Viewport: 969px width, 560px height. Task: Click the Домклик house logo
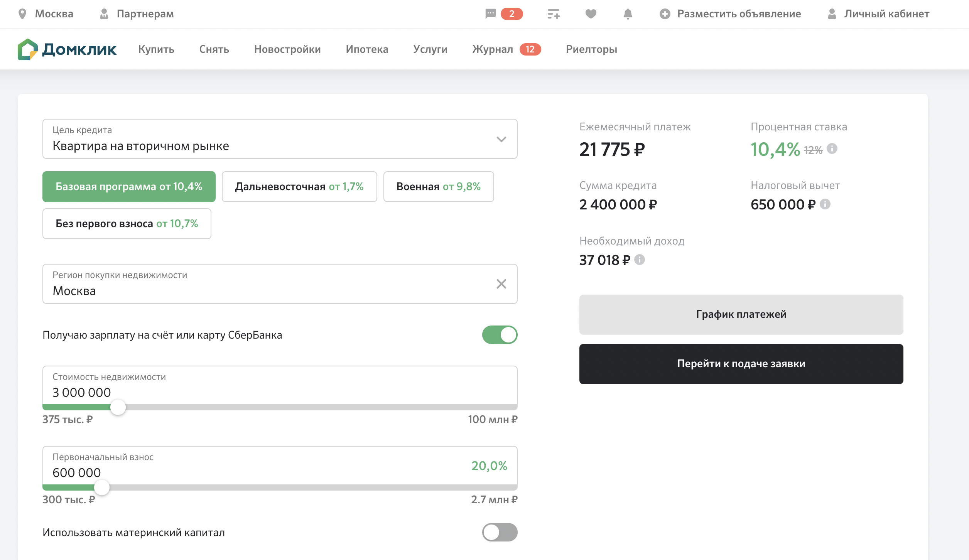coord(28,49)
